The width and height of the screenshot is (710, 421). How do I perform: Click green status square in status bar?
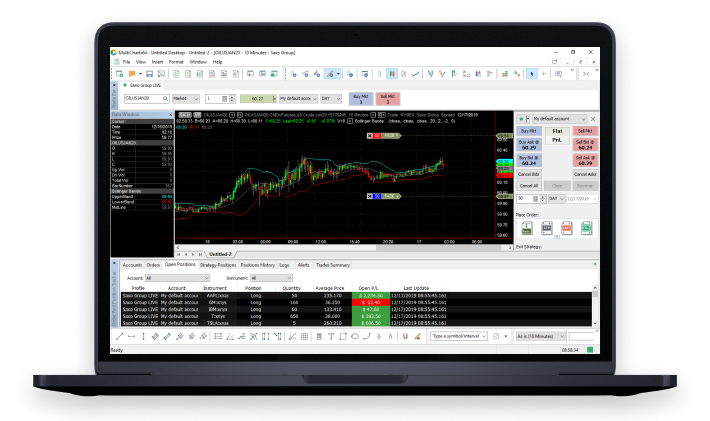[x=590, y=350]
